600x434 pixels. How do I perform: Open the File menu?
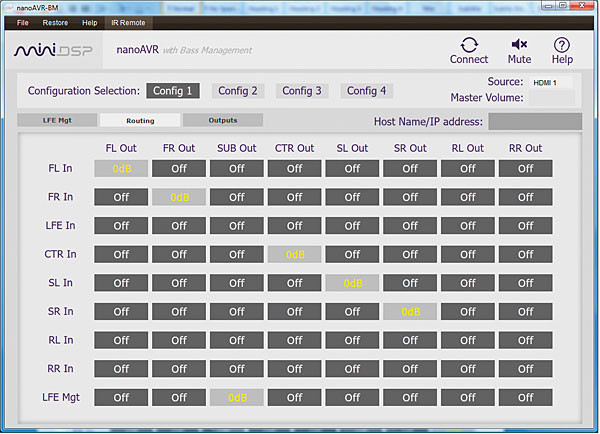23,23
